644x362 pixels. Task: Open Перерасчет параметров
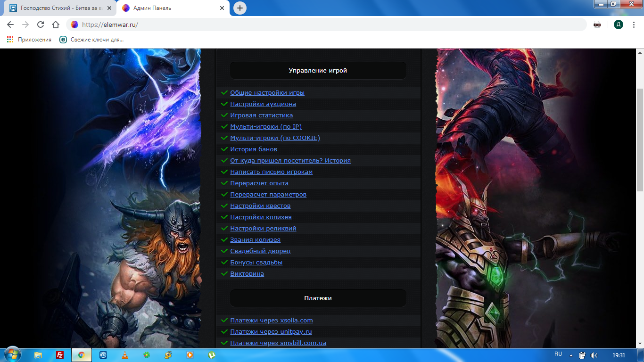(x=268, y=195)
